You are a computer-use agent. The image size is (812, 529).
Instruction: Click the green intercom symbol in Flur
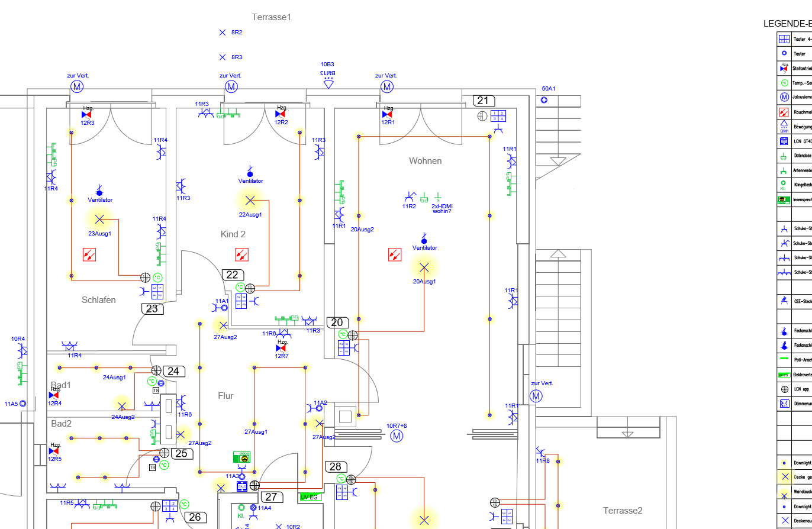[241, 457]
